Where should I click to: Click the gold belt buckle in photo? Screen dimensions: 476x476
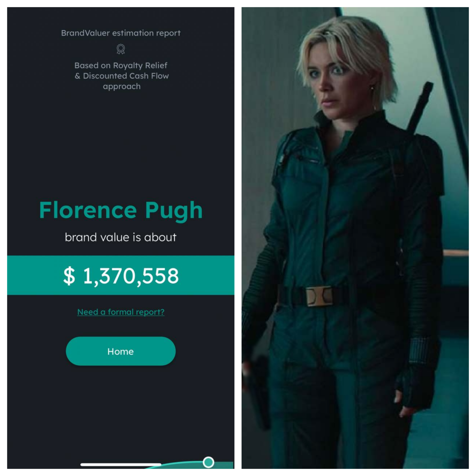click(x=319, y=296)
